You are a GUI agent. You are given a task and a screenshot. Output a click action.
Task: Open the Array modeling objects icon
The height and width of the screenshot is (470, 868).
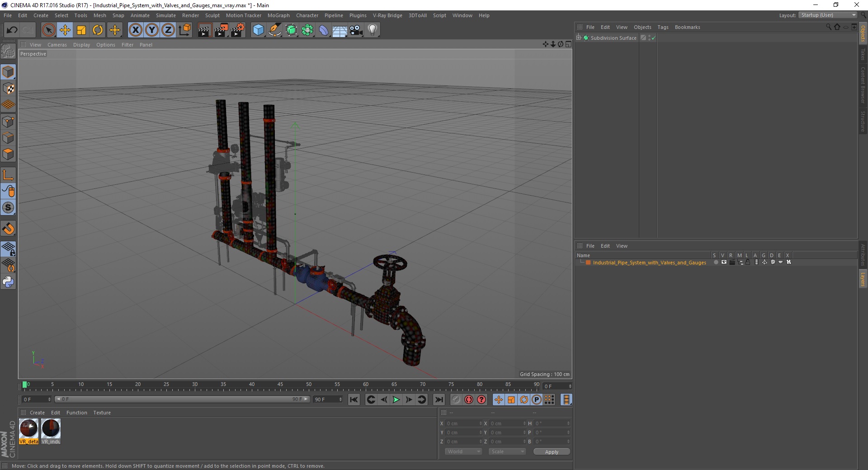[x=307, y=30]
